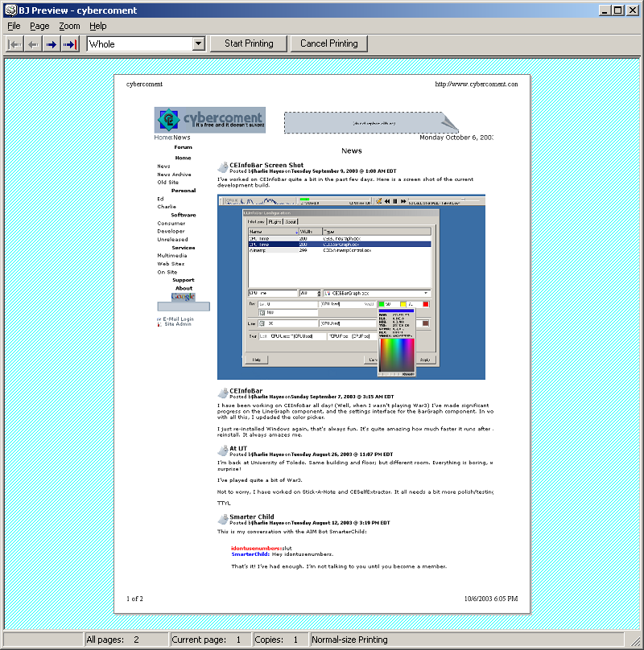
Task: Go to the first page using toolbar arrow
Action: tap(15, 44)
